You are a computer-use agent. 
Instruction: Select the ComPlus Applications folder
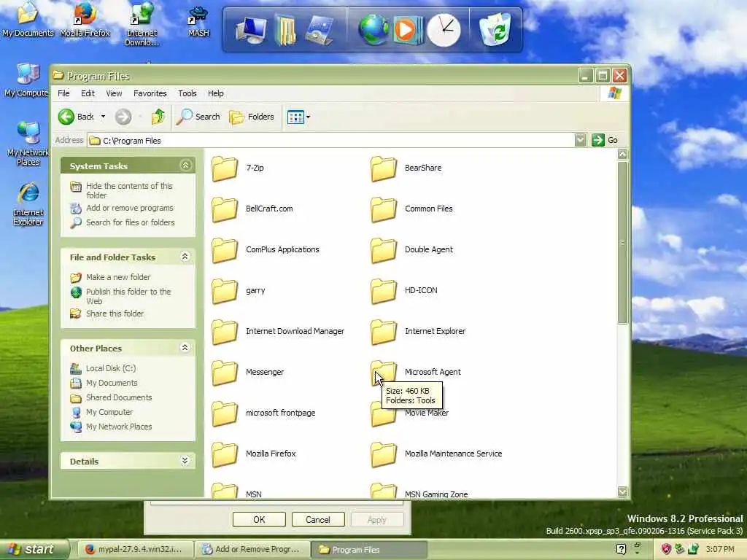coord(225,251)
